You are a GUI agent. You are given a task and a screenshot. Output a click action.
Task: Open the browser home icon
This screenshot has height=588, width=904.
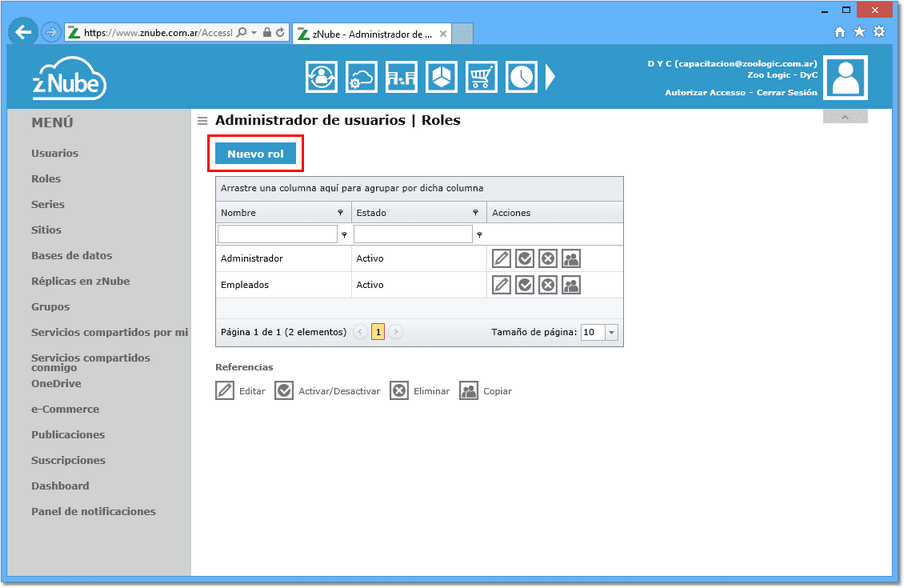click(x=840, y=32)
